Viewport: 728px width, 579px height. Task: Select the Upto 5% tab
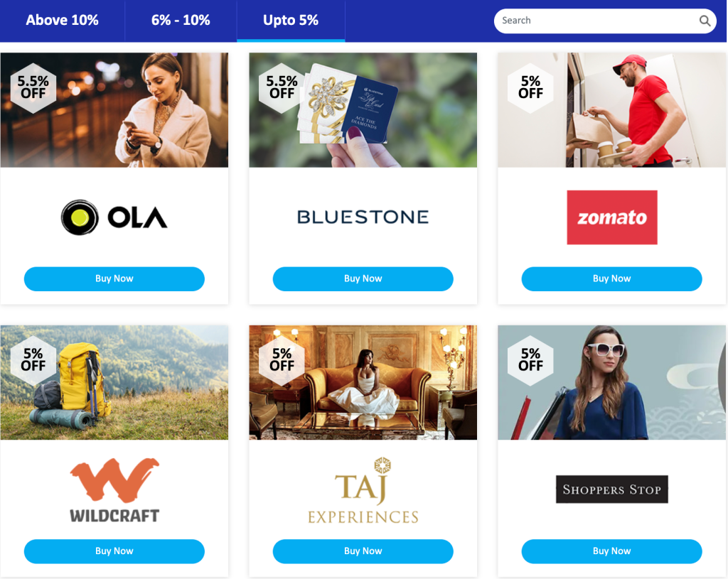point(291,21)
